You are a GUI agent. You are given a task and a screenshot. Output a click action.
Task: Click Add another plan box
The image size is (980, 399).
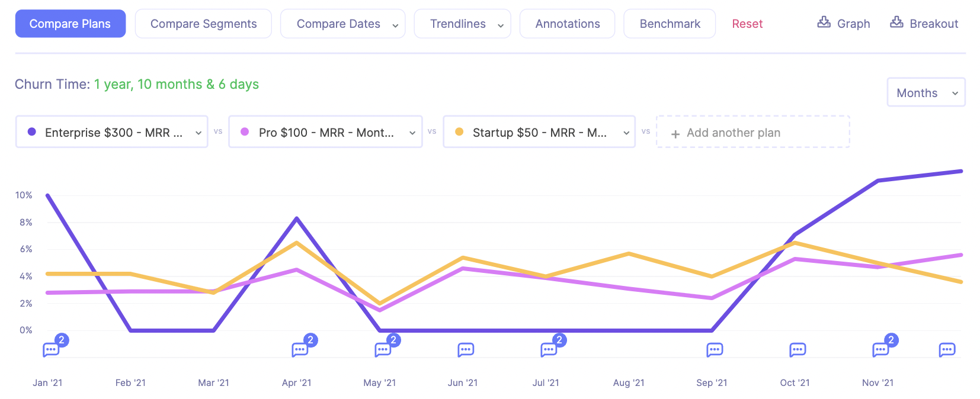tap(752, 132)
